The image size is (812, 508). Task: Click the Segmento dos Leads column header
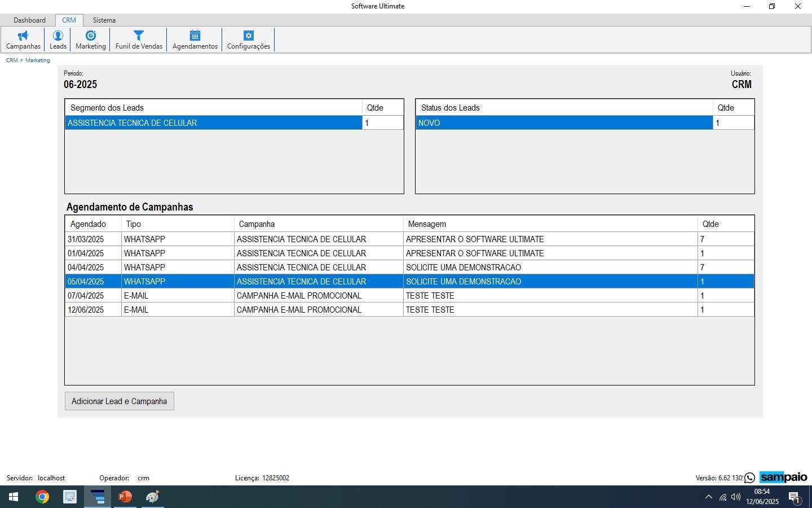(x=213, y=108)
